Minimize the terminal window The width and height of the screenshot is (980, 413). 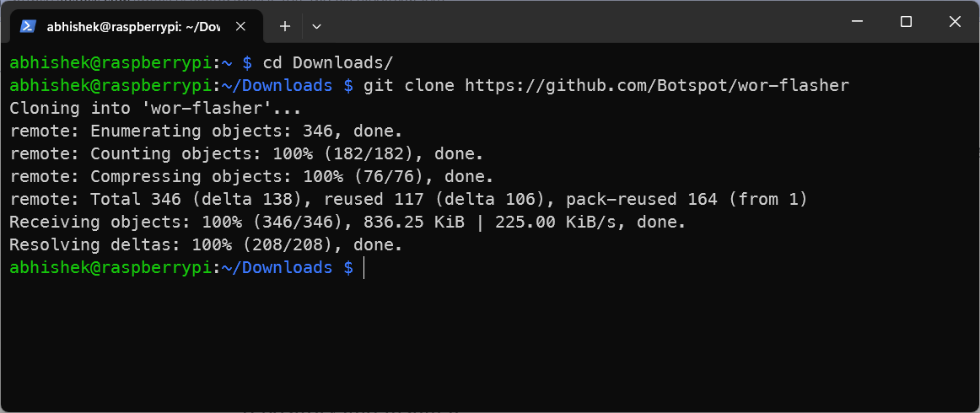(x=857, y=22)
